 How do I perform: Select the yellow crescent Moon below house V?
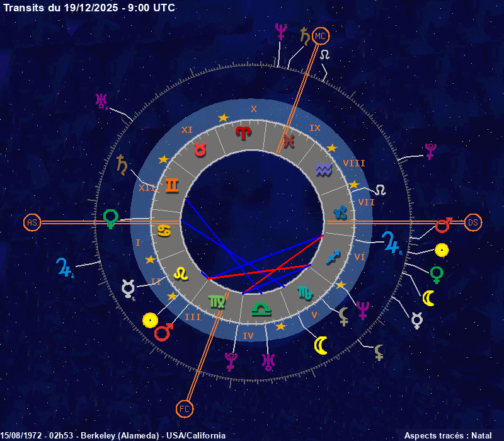pos(321,345)
